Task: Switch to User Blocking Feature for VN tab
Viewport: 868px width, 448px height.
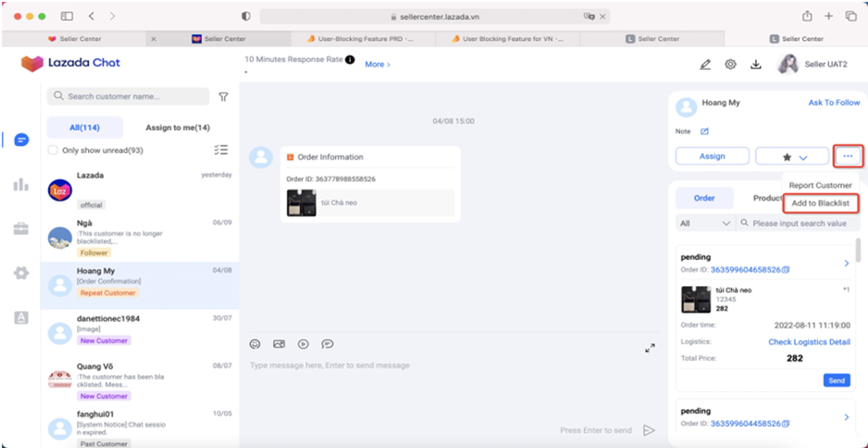Action: (507, 39)
